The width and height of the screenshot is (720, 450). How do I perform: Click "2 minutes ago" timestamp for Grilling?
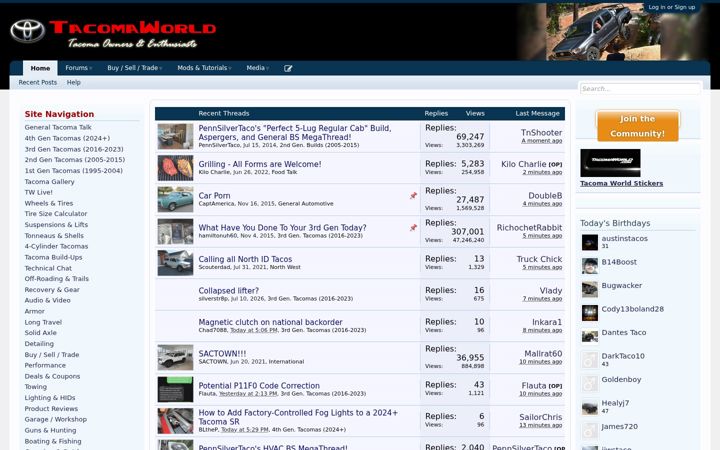click(542, 172)
